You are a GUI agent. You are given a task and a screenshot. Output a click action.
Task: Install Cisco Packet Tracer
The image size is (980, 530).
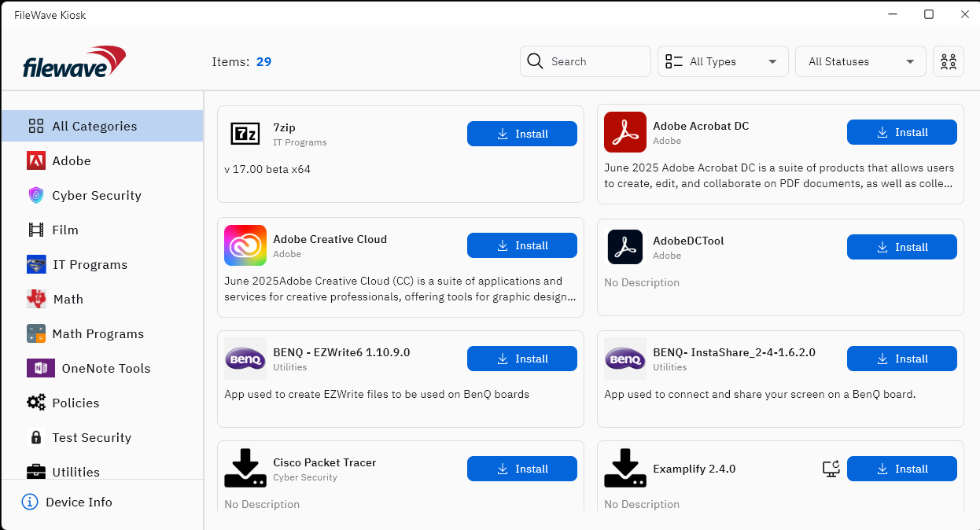point(522,469)
